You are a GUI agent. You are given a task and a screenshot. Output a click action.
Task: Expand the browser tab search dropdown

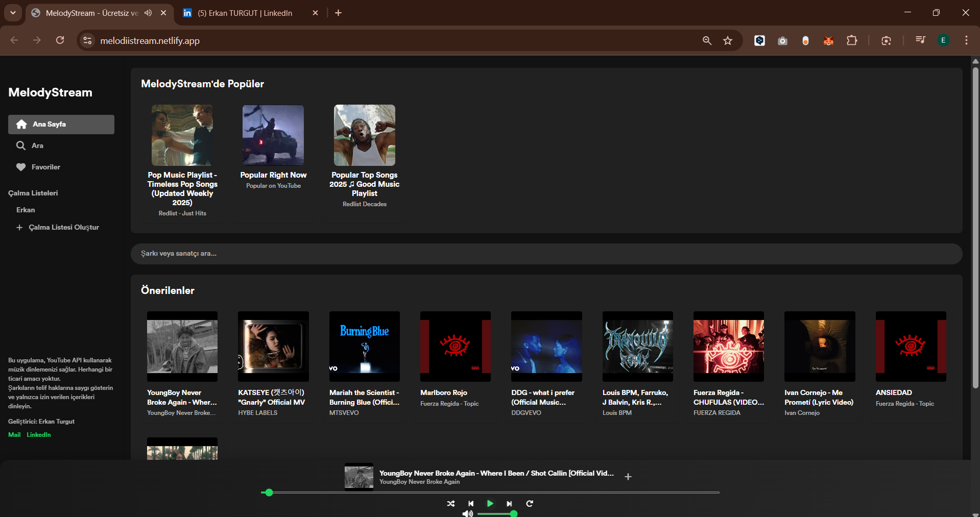pyautogui.click(x=13, y=13)
